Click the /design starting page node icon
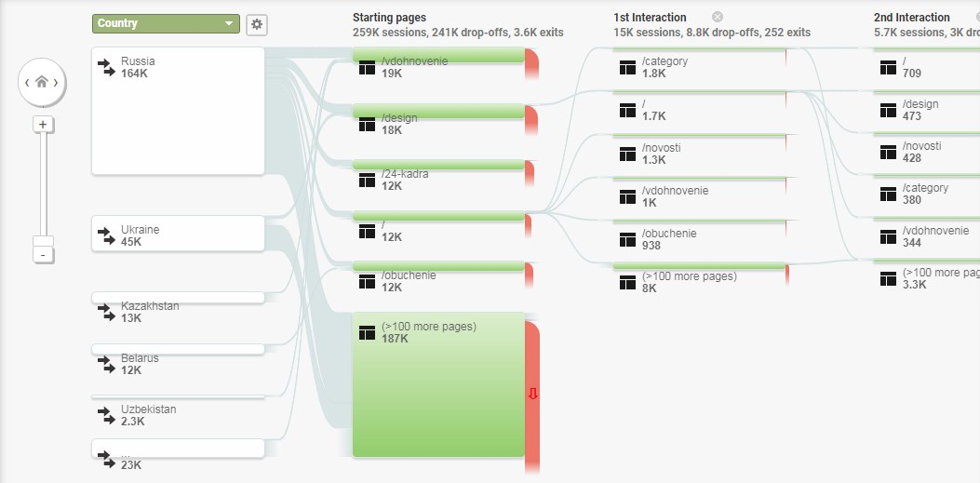 point(367,125)
